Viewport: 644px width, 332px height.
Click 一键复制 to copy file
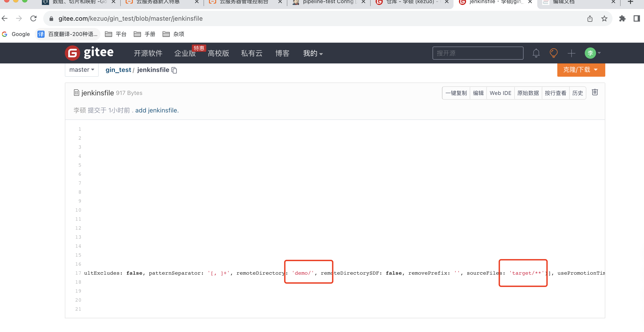pyautogui.click(x=456, y=93)
